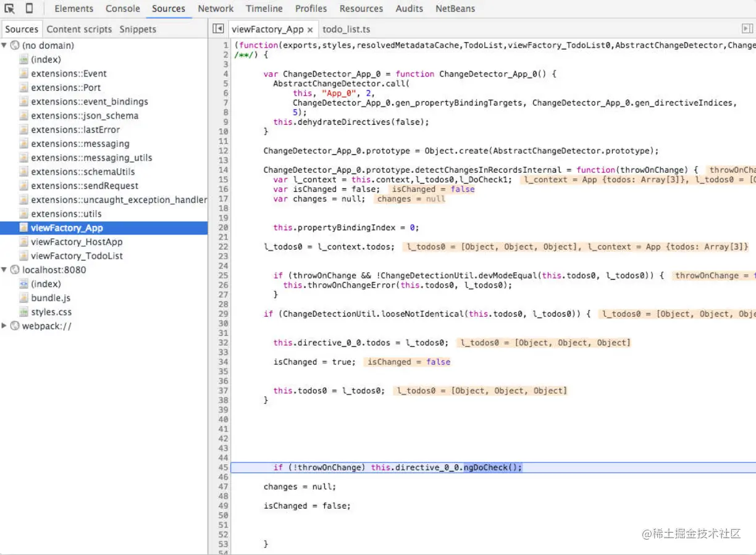The height and width of the screenshot is (555, 756).
Task: Click 'isChanged = false;' on line 49
Action: click(307, 506)
